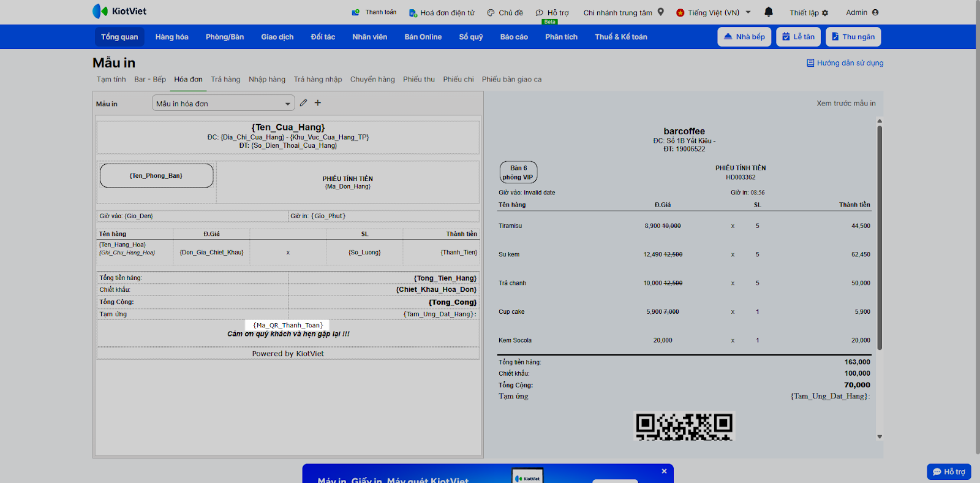The height and width of the screenshot is (483, 980).
Task: Switch to Phiếu thu tab
Action: 419,79
